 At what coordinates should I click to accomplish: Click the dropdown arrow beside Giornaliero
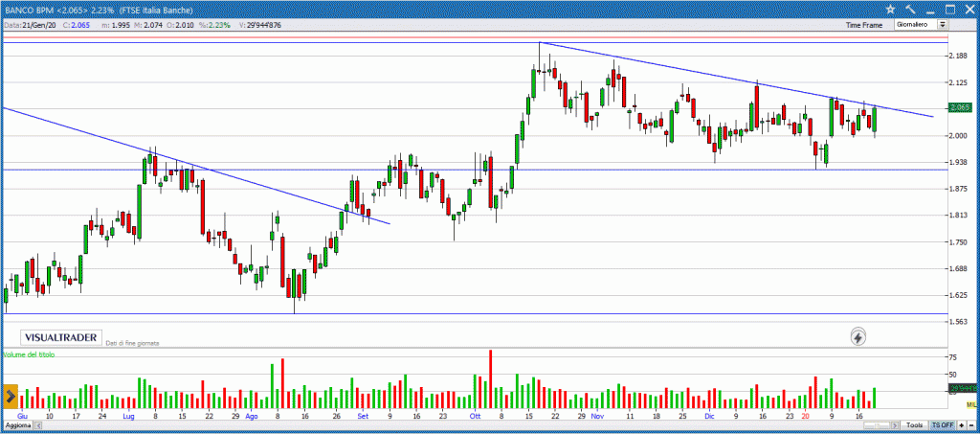943,25
